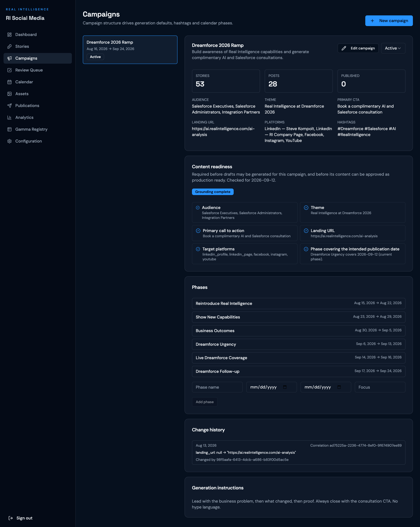Click the Generation instructions paragraph text

(x=295, y=504)
